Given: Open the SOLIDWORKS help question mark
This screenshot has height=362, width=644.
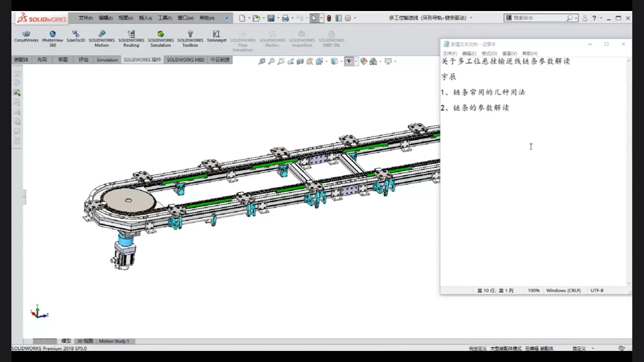Looking at the screenshot, I should [594, 18].
